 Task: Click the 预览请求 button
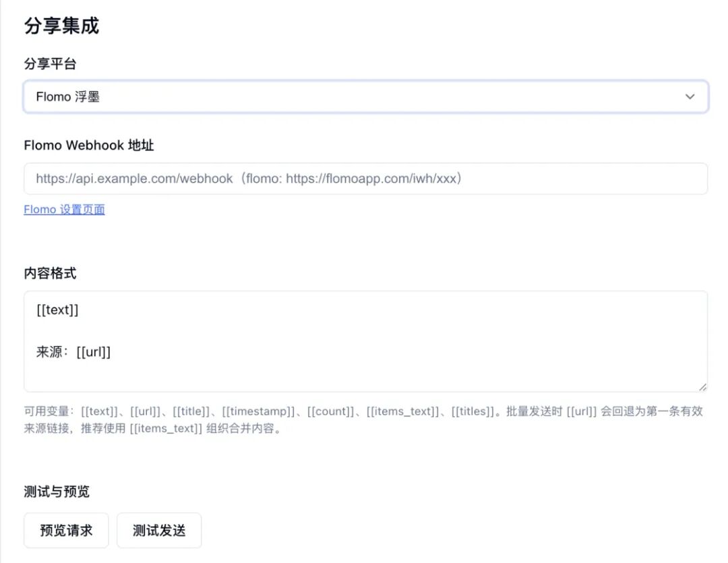[x=66, y=530]
